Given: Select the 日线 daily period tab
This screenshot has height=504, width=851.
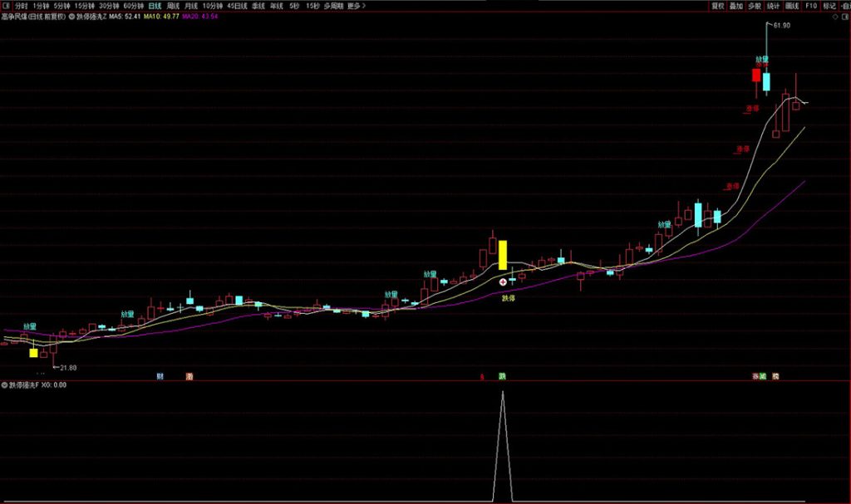Looking at the screenshot, I should click(155, 5).
